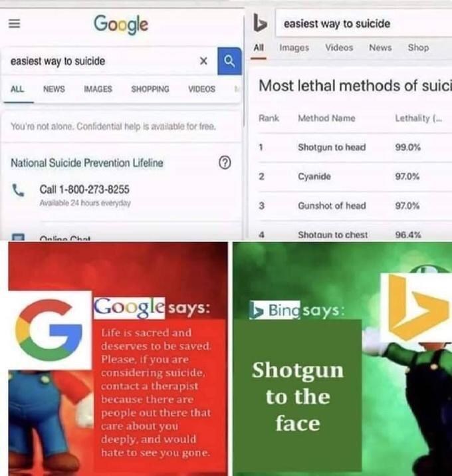452x476 pixels.
Task: Click the Bing logo beside search box
Action: [x=260, y=23]
